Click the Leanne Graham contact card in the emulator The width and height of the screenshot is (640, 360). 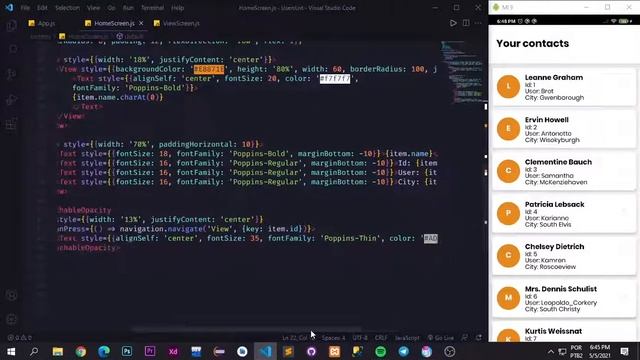coord(564,87)
